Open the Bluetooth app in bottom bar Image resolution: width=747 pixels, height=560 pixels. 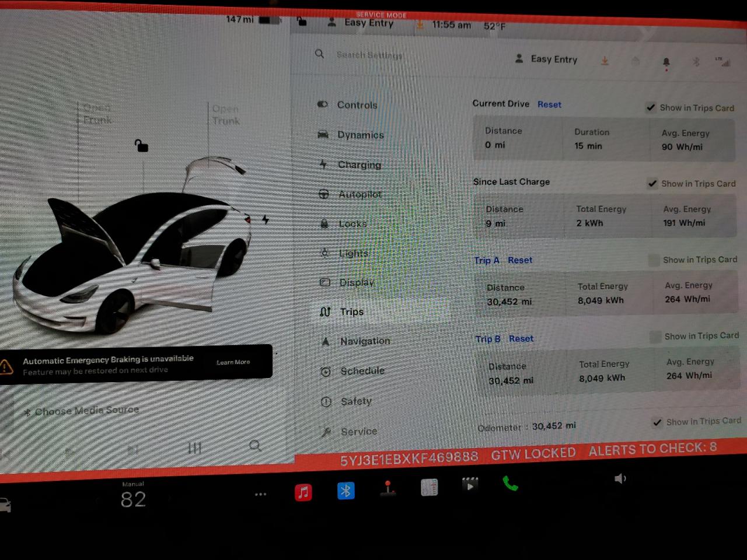click(x=345, y=491)
